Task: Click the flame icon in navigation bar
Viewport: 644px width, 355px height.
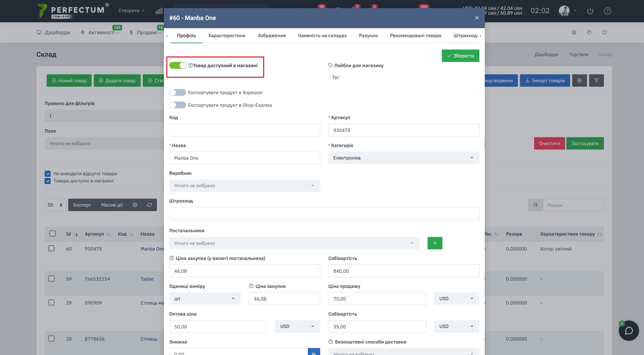Action: (589, 32)
